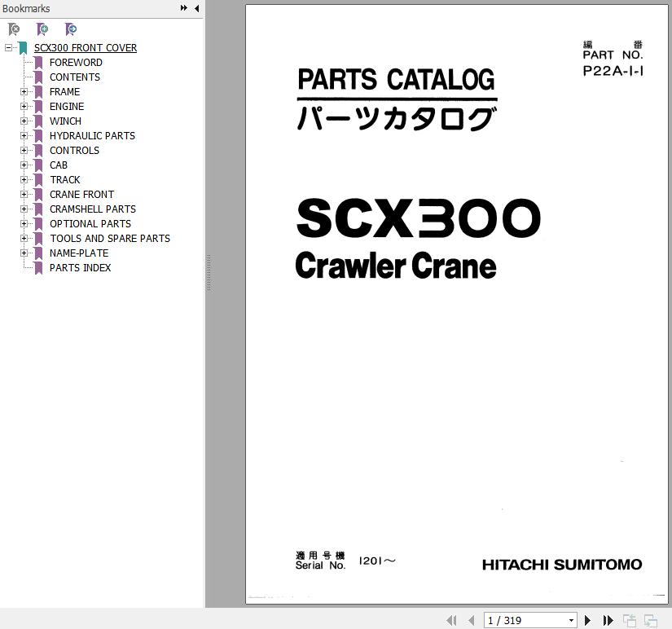672x629 pixels.
Task: Click the previous view icon in the navigation bar
Action: (629, 620)
